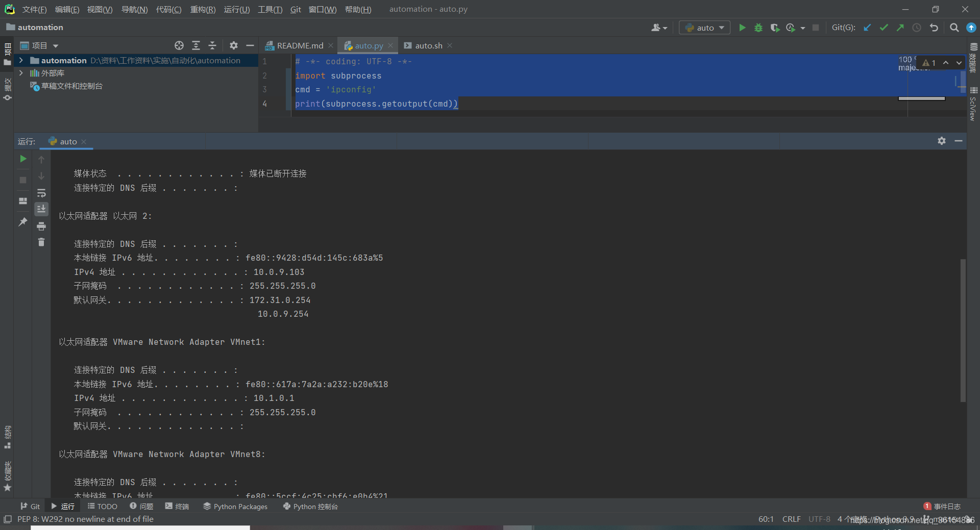The width and height of the screenshot is (980, 530).
Task: Open the 工具(T) menu
Action: pos(270,9)
